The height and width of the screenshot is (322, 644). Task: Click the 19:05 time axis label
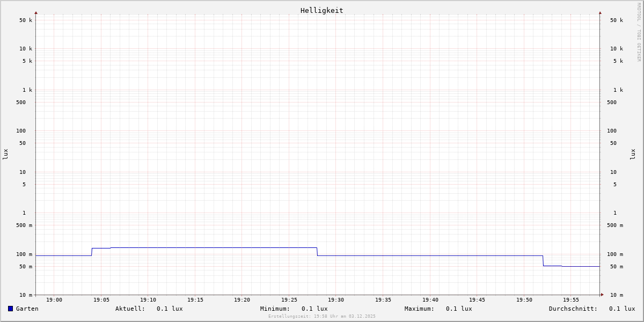pos(101,300)
